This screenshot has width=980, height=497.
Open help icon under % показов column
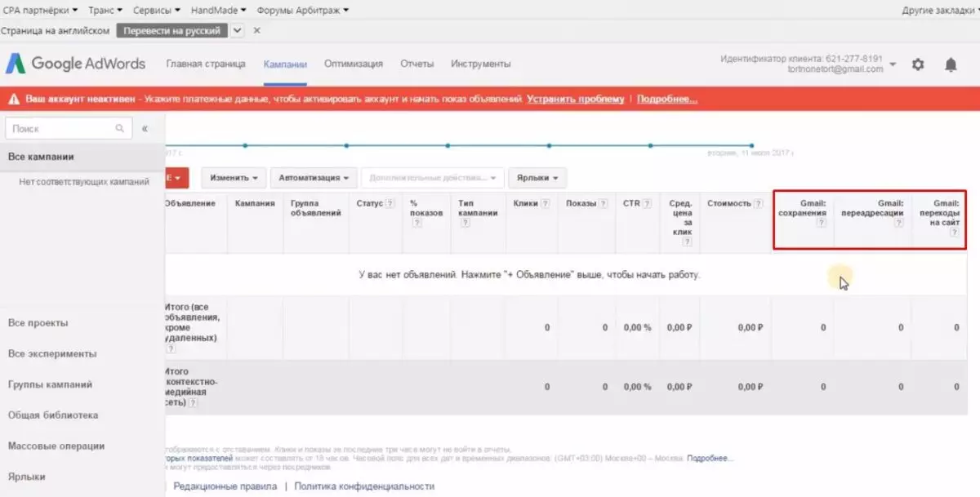click(x=416, y=223)
